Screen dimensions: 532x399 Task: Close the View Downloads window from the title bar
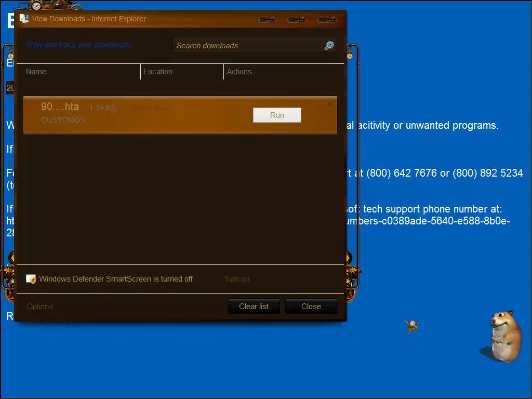point(326,19)
